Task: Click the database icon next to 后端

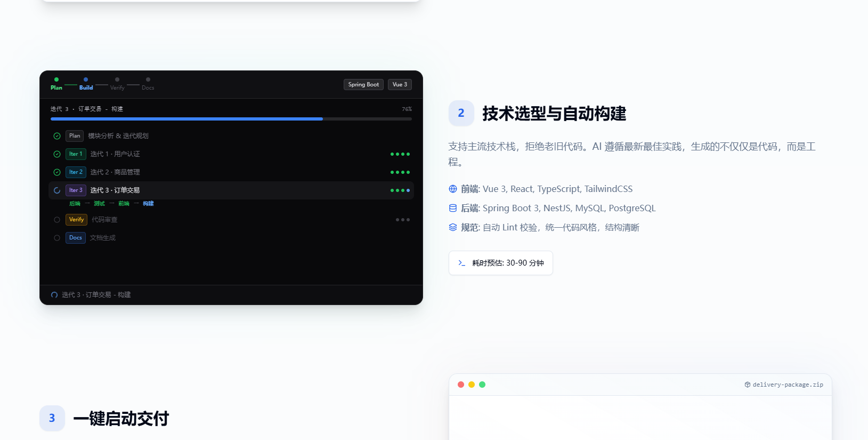Action: click(x=453, y=208)
